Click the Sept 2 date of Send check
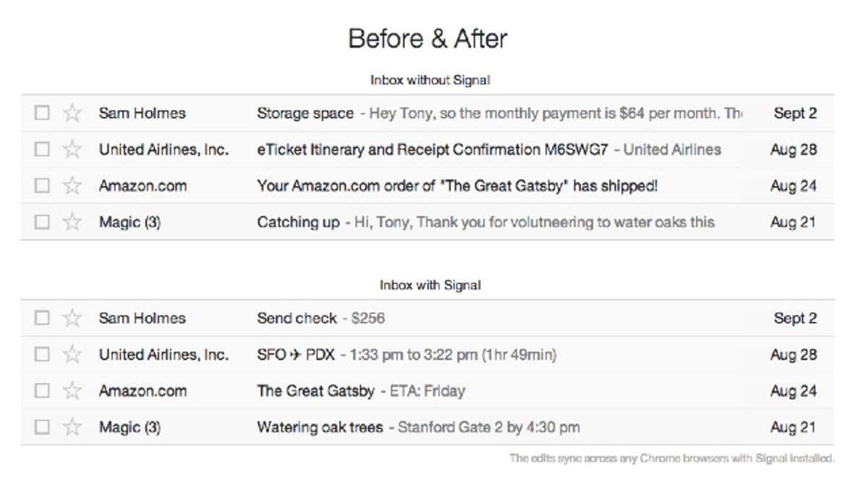This screenshot has width=868, height=490. point(795,318)
